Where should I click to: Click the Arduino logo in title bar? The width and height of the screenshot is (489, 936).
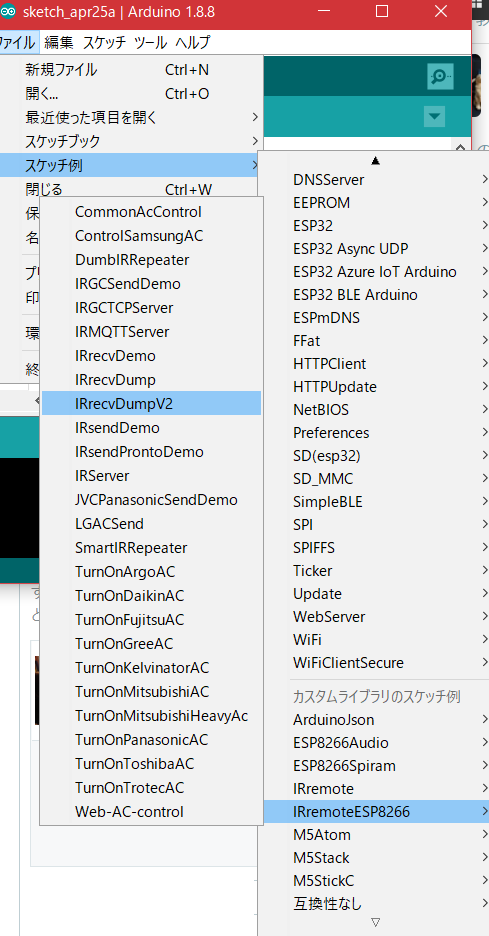pyautogui.click(x=8, y=11)
